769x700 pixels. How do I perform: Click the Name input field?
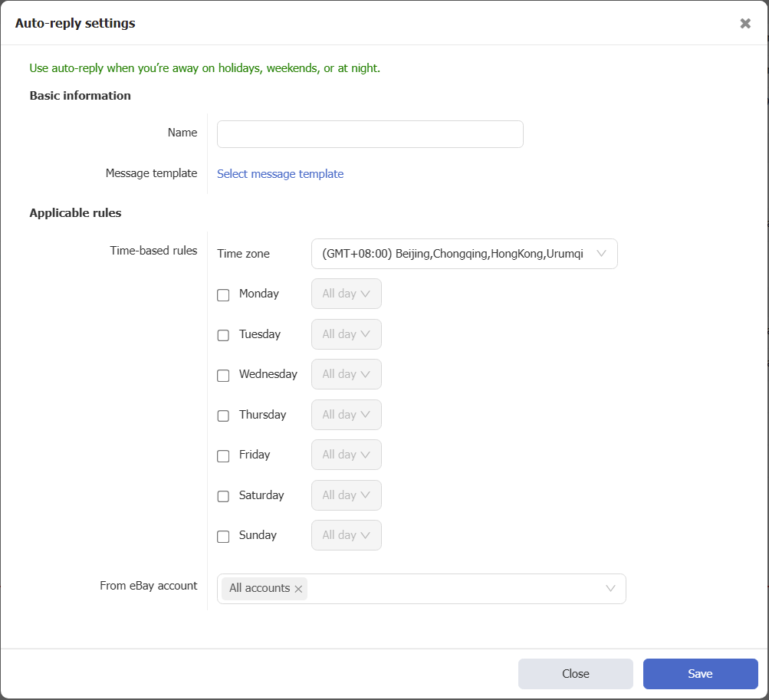(x=370, y=134)
